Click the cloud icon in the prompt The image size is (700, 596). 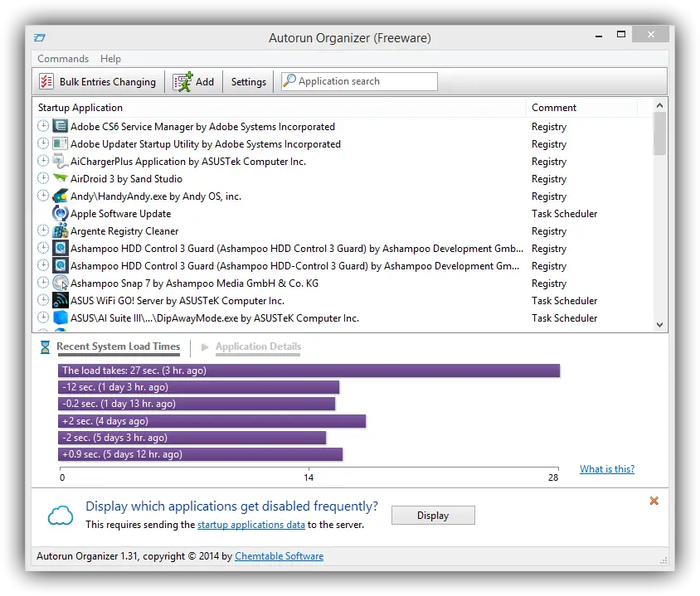[x=61, y=516]
